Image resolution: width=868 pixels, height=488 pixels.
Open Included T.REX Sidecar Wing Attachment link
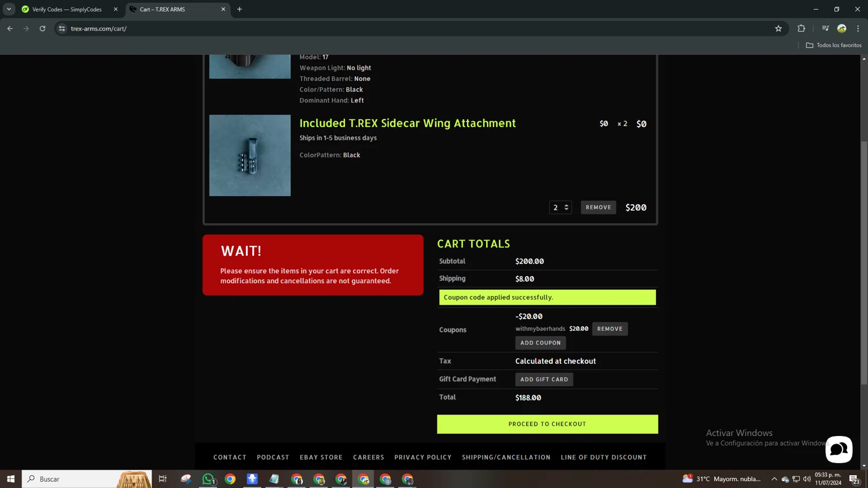pyautogui.click(x=407, y=123)
